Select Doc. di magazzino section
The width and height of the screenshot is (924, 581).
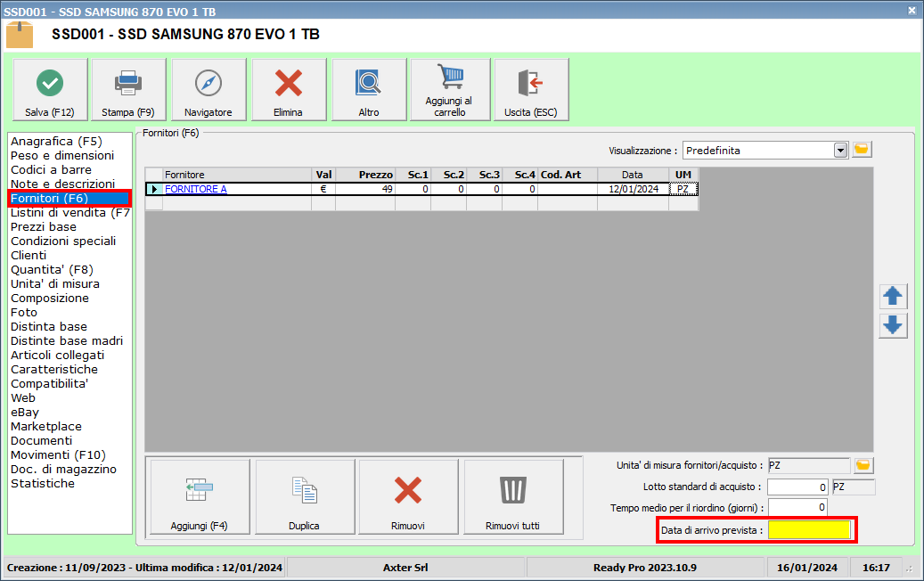pos(63,469)
